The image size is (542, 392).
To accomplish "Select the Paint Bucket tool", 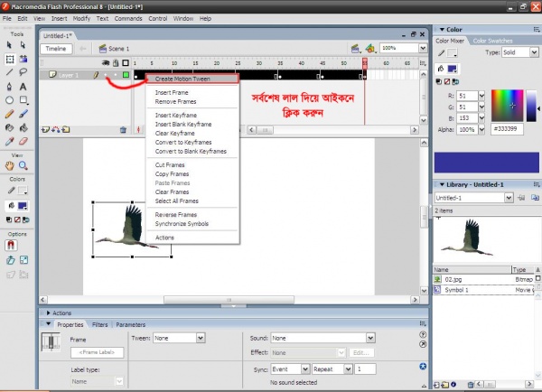I will pos(23,128).
